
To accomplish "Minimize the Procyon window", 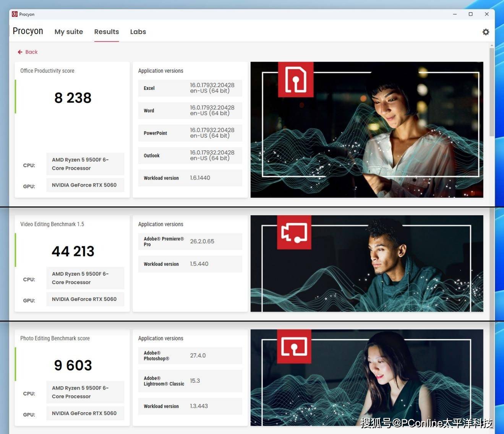I will 455,14.
